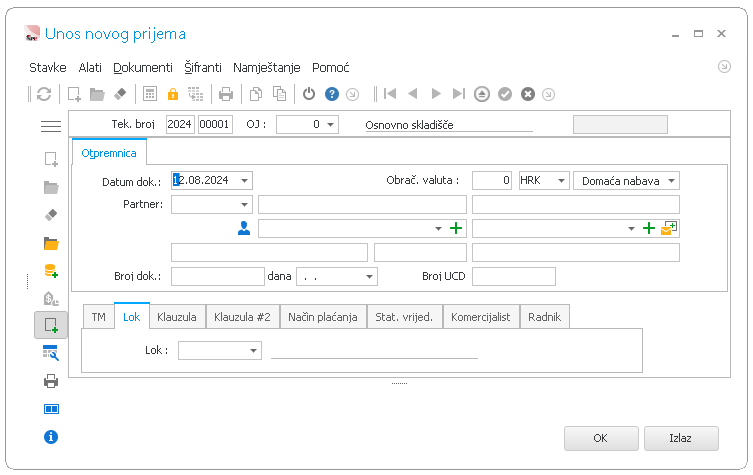
Task: Toggle the hamburger sidebar menu
Action: pos(51,126)
